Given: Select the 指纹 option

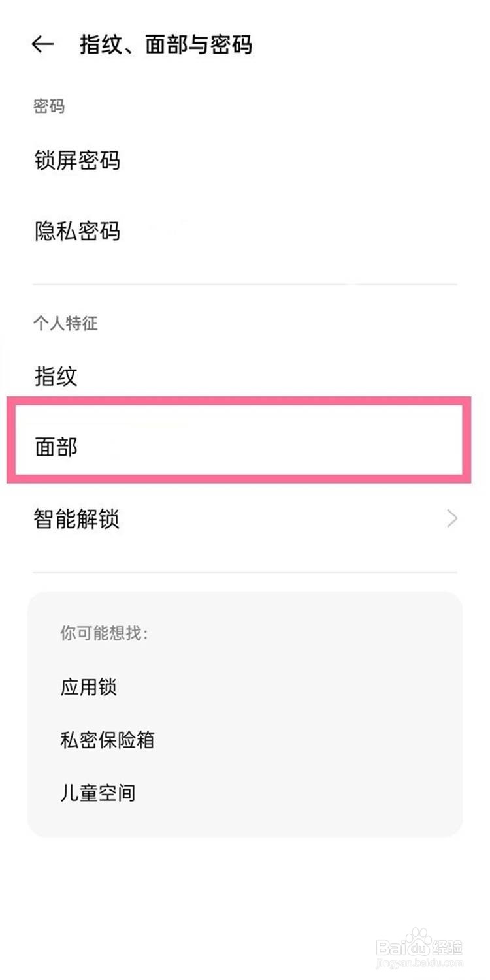Looking at the screenshot, I should tap(56, 376).
